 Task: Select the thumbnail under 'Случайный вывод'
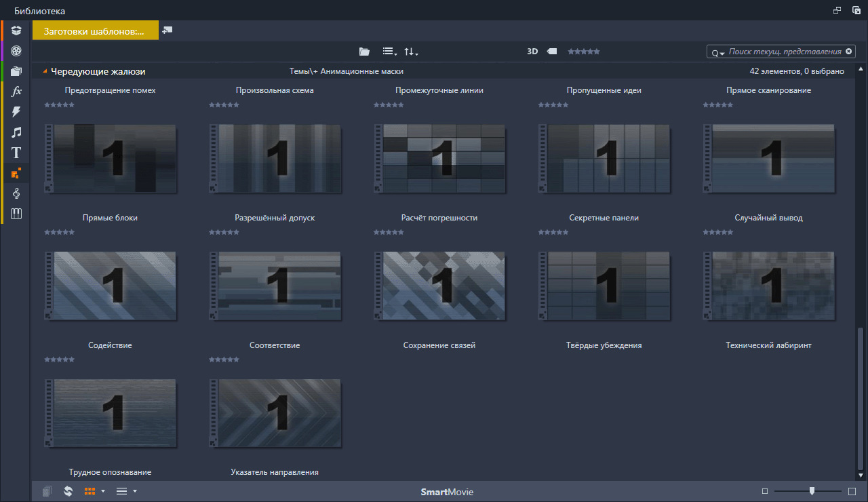point(769,286)
